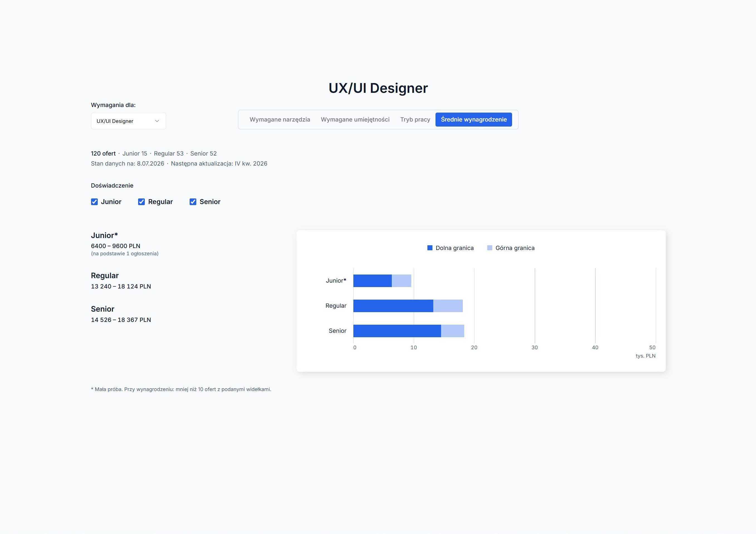
Task: Click the Junior light blue bar segment
Action: (401, 281)
